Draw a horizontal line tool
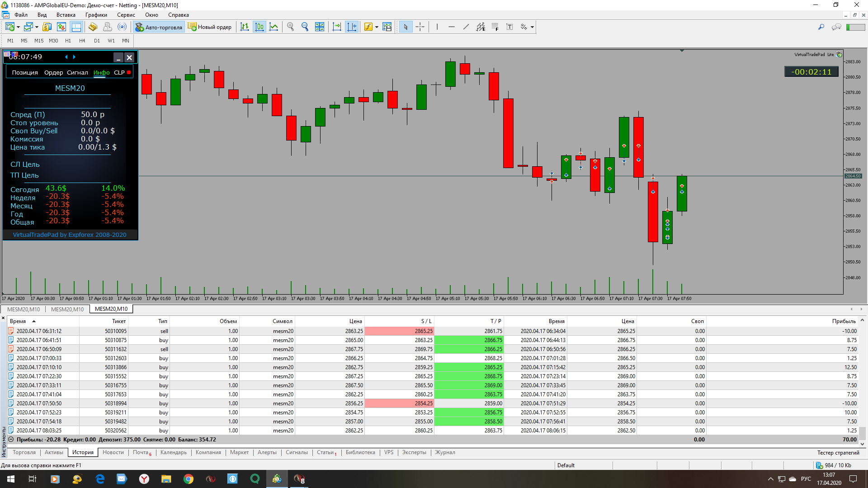This screenshot has width=868, height=488. point(451,27)
